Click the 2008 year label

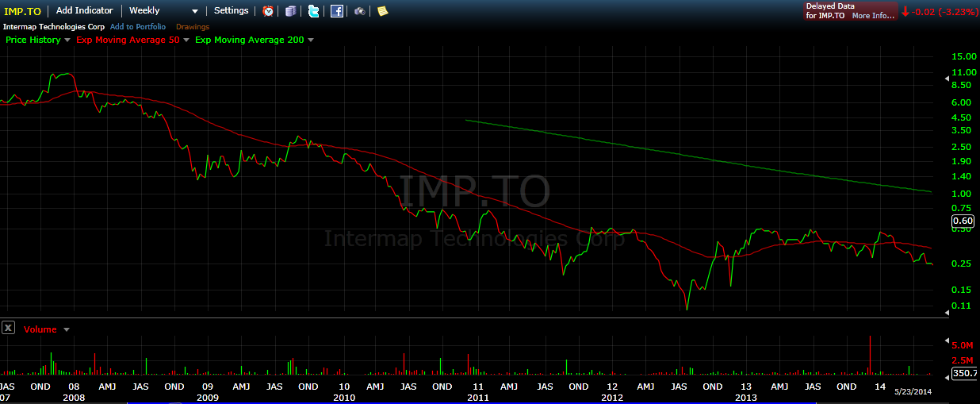(74, 397)
